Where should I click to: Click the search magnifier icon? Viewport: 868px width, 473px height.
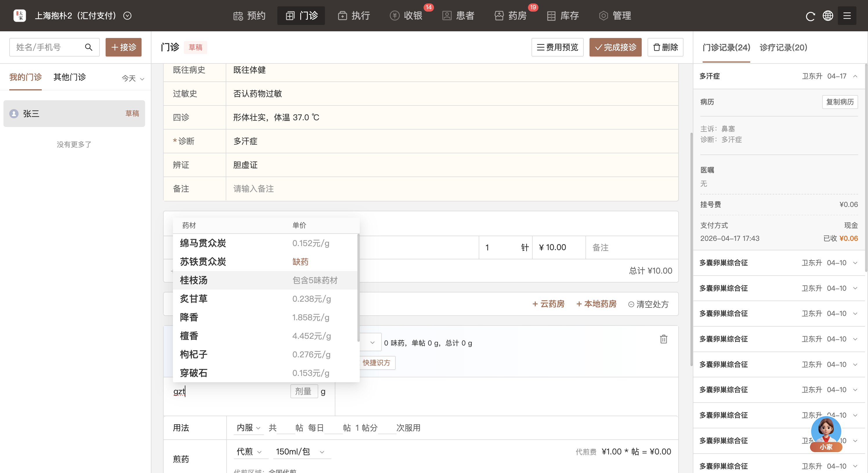88,47
